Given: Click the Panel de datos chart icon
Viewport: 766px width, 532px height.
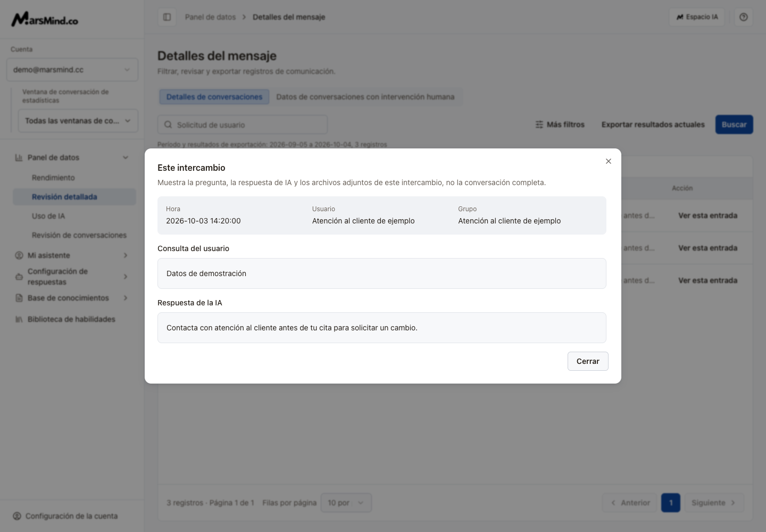Looking at the screenshot, I should (19, 157).
